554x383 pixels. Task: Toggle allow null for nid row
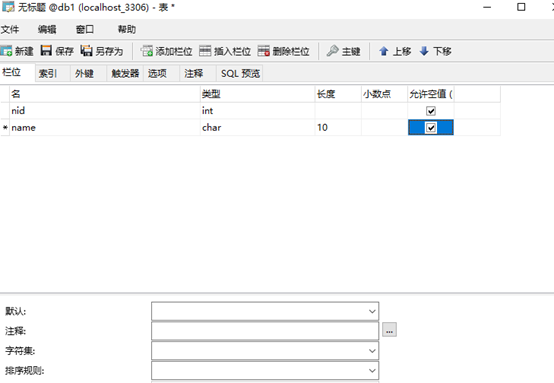[x=431, y=111]
